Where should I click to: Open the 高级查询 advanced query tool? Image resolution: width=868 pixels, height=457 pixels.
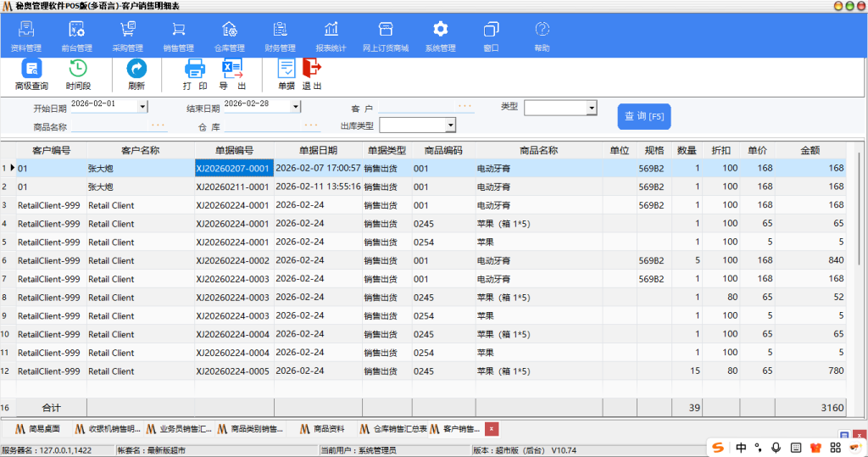[31, 75]
